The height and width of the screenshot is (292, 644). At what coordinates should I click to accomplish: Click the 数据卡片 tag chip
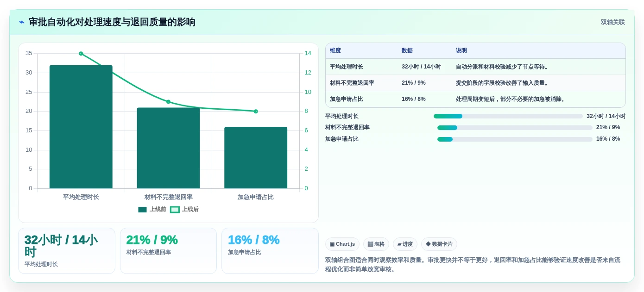click(439, 244)
